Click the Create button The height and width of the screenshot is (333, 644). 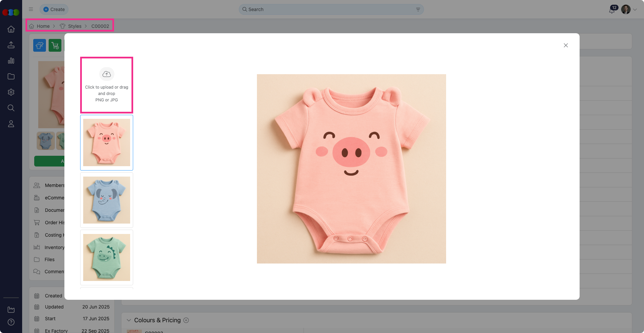tap(54, 9)
